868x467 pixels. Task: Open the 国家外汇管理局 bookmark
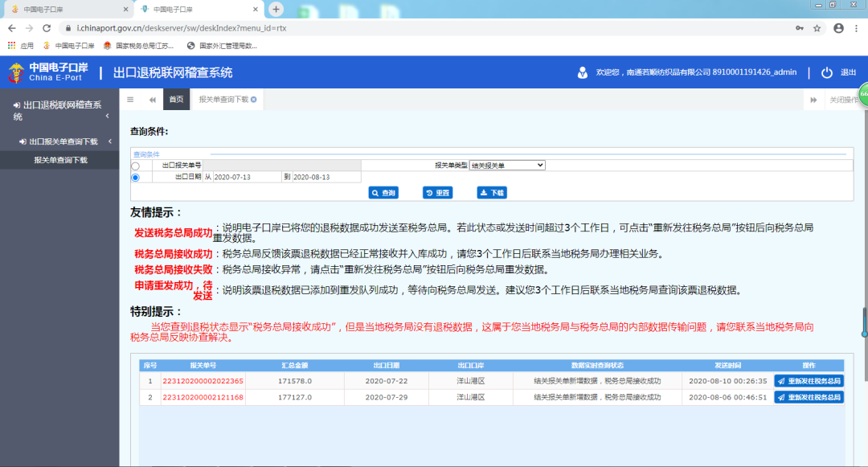[x=222, y=46]
